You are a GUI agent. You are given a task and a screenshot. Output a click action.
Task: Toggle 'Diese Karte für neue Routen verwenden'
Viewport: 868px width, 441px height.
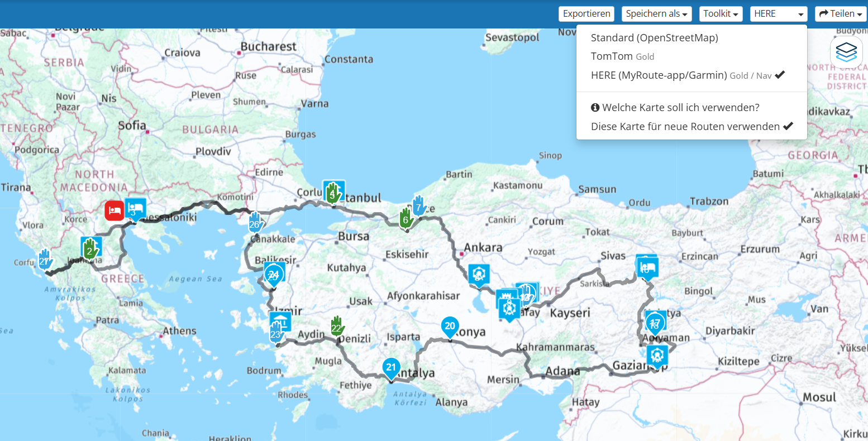click(691, 126)
